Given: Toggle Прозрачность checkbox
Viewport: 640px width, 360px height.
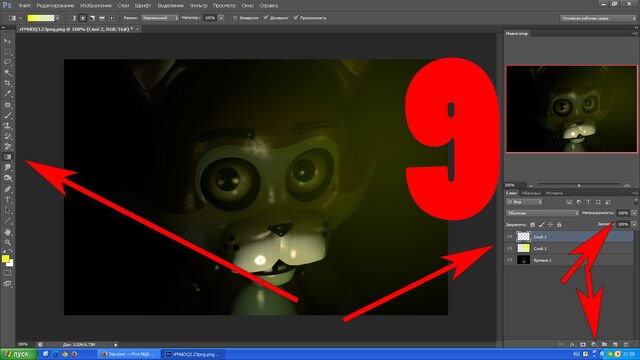Looking at the screenshot, I should 296,18.
